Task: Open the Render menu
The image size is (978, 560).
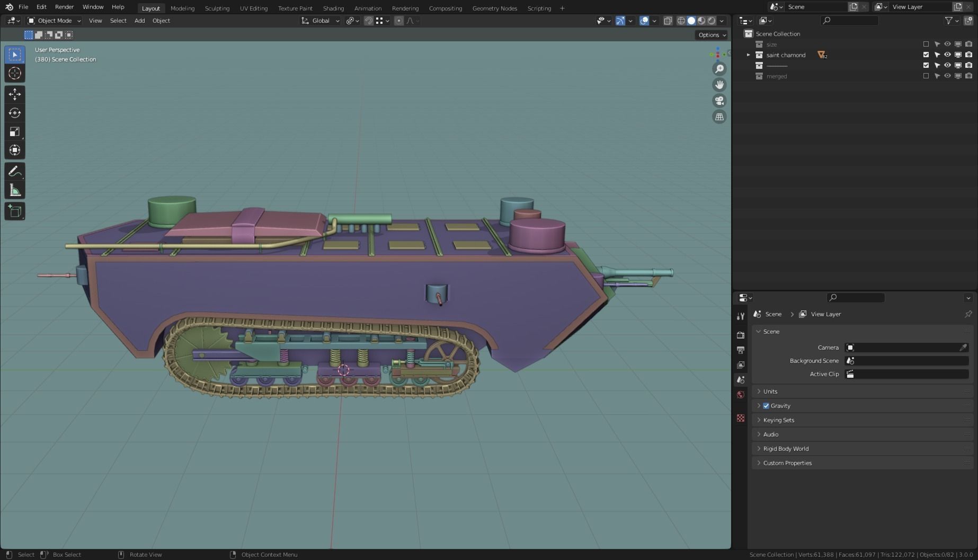Action: click(64, 7)
